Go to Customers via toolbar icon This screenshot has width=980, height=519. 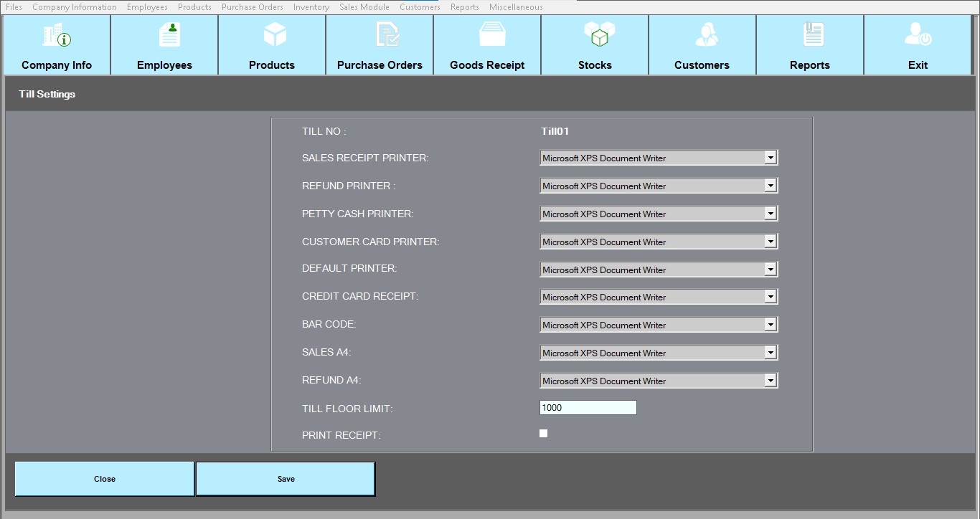tap(707, 35)
